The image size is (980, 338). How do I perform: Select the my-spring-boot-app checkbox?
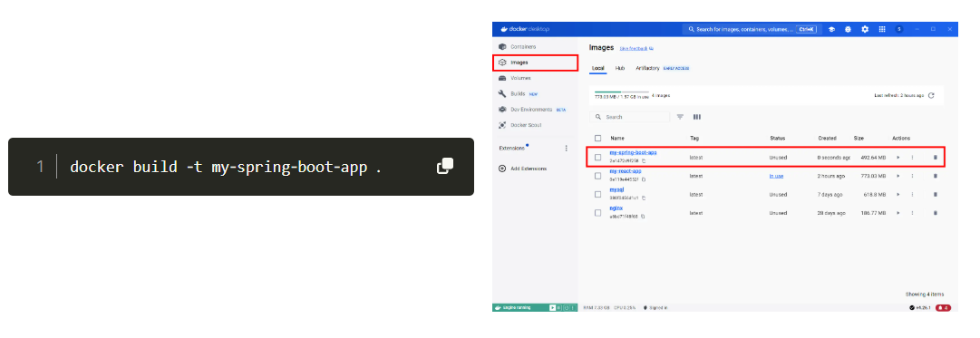pos(598,158)
